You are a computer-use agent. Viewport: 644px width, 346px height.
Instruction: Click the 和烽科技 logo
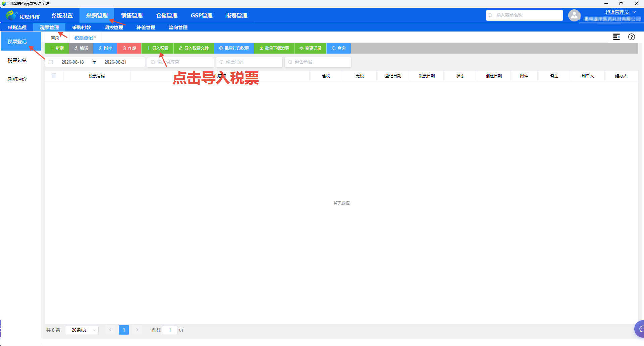pyautogui.click(x=23, y=15)
